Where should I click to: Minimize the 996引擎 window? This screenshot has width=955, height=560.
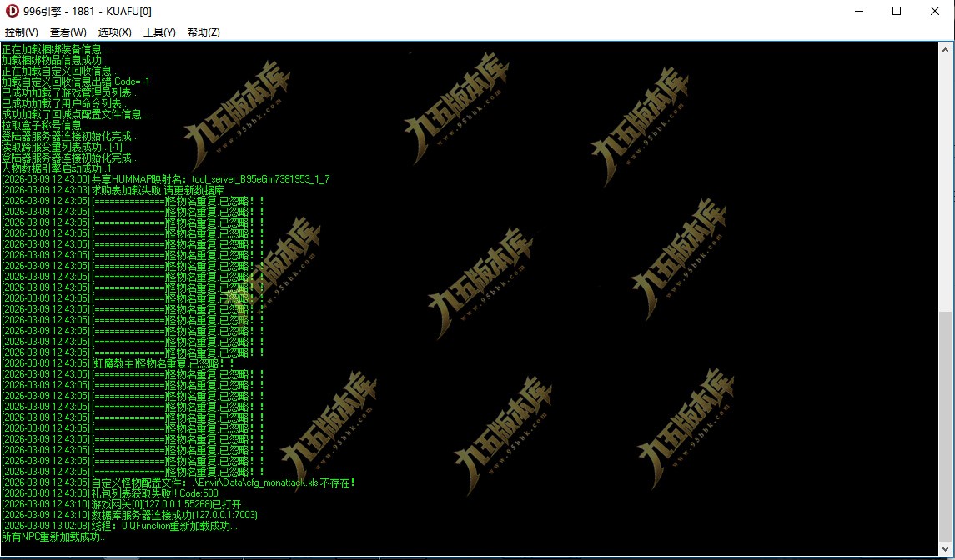(x=859, y=11)
